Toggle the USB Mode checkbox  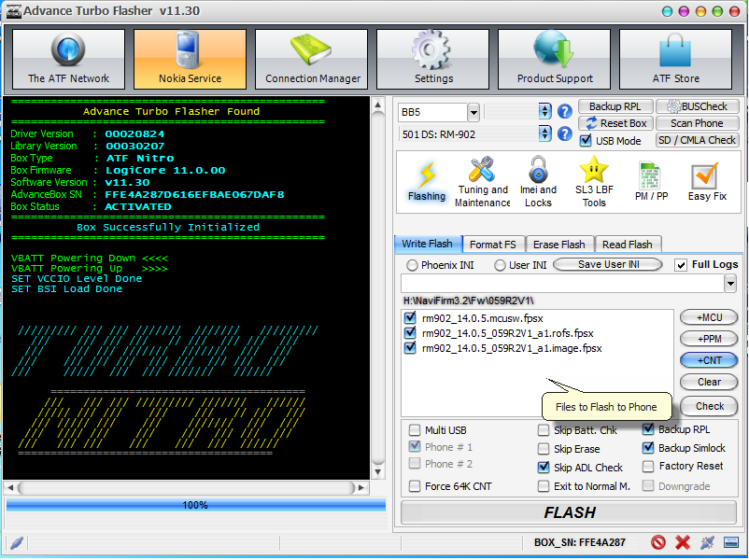coord(586,141)
